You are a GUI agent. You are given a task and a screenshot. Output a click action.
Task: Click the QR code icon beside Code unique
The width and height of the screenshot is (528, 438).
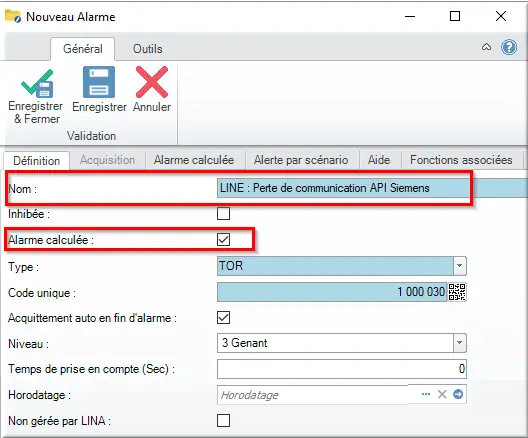point(457,292)
